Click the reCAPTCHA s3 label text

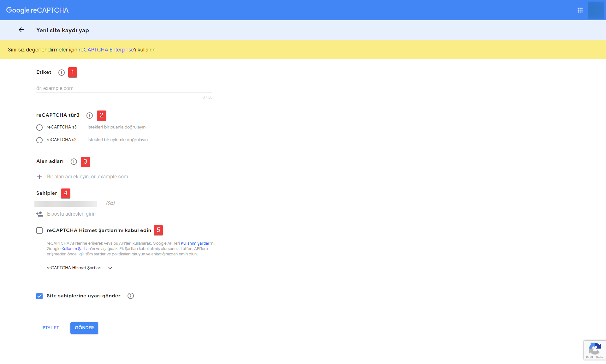tap(62, 127)
